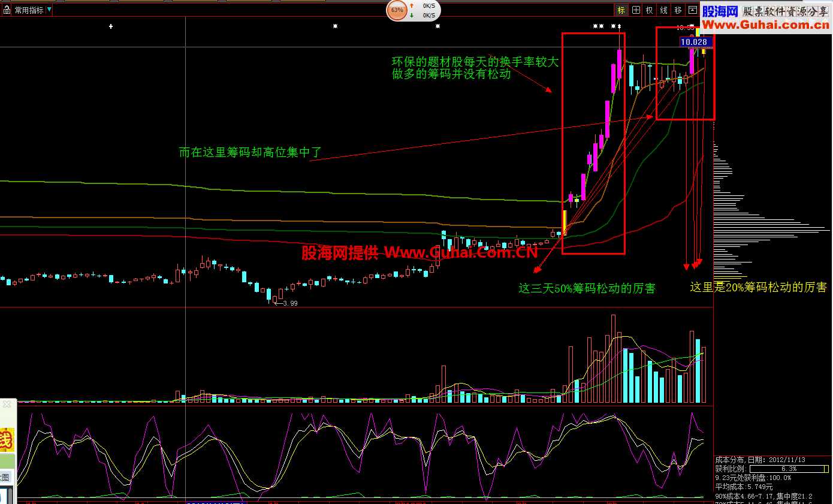Click the orange upload speed arrow
This screenshot has width=833, height=504.
tap(412, 5)
